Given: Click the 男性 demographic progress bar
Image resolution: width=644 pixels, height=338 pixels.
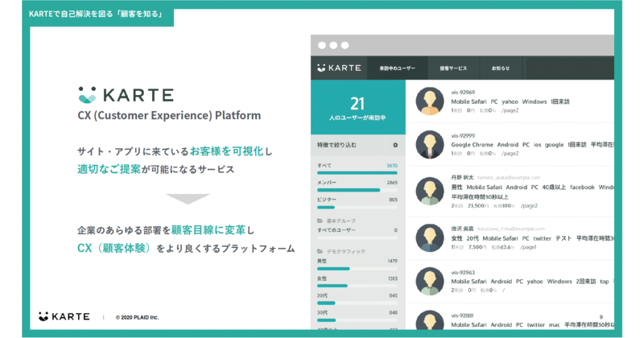Looking at the screenshot, I should pos(357,269).
